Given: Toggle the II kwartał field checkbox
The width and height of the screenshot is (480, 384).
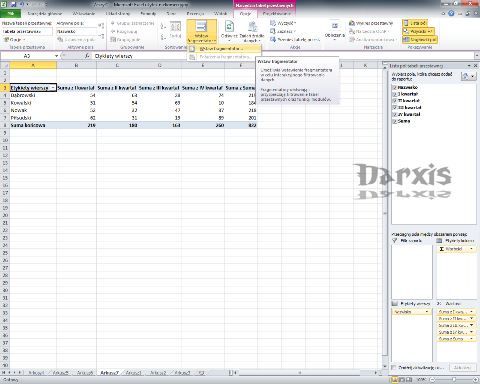Looking at the screenshot, I should tap(395, 101).
